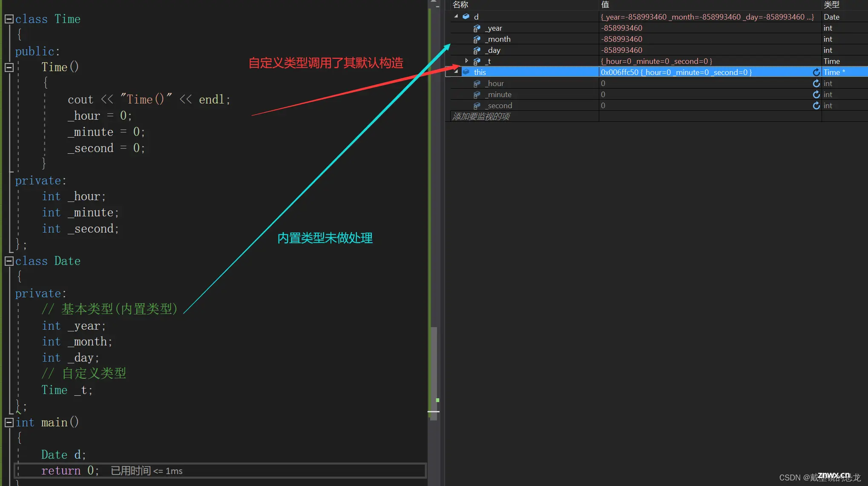This screenshot has width=868, height=486.
Task: Click the private field icon of _t
Action: (x=477, y=61)
